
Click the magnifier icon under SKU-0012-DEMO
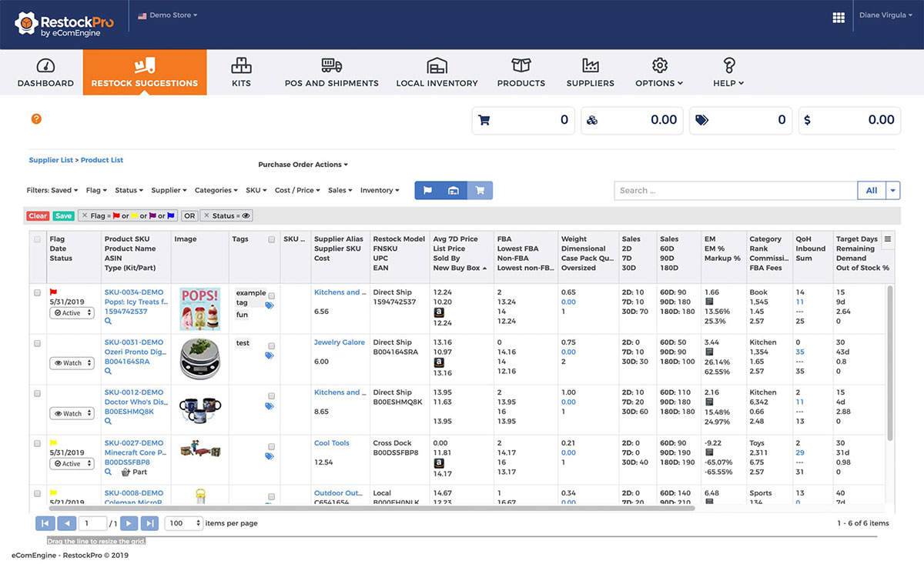[x=109, y=421]
